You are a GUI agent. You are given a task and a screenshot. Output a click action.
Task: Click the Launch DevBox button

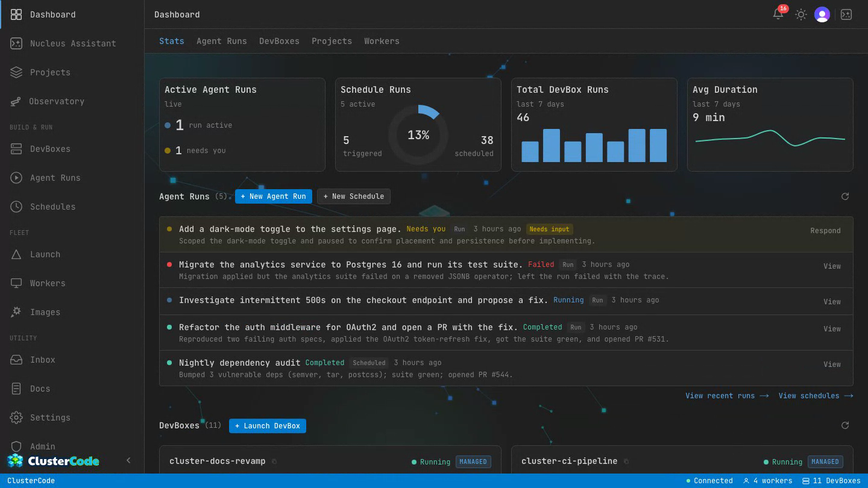click(268, 426)
